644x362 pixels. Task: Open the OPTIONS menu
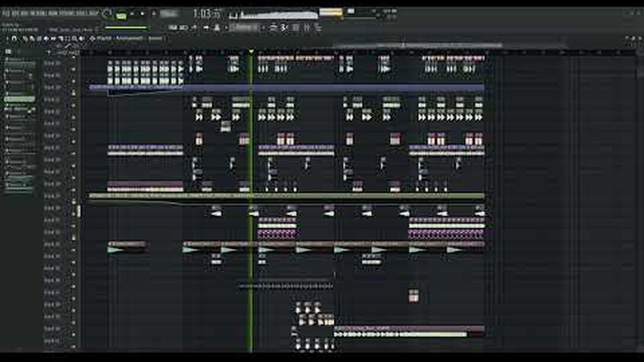pyautogui.click(x=66, y=13)
